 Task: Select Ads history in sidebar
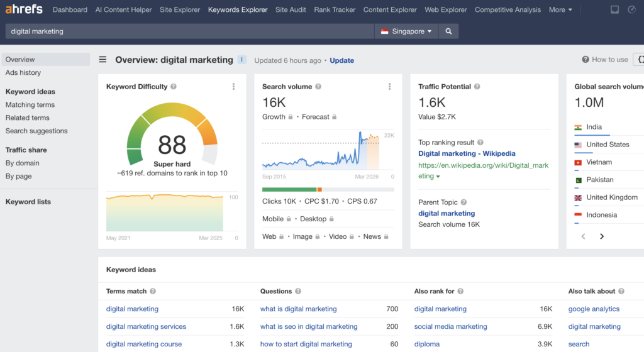23,73
